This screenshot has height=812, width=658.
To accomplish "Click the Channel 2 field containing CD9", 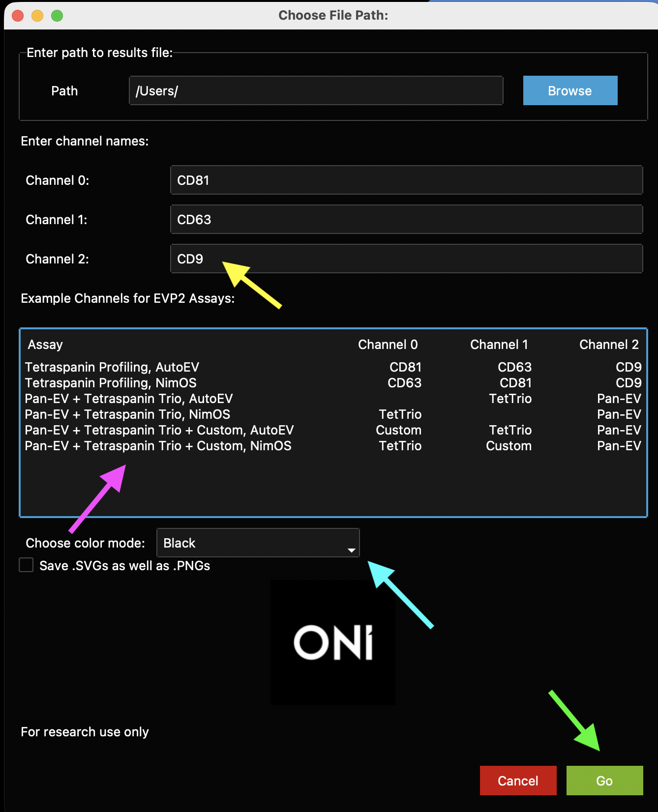I will coord(406,259).
